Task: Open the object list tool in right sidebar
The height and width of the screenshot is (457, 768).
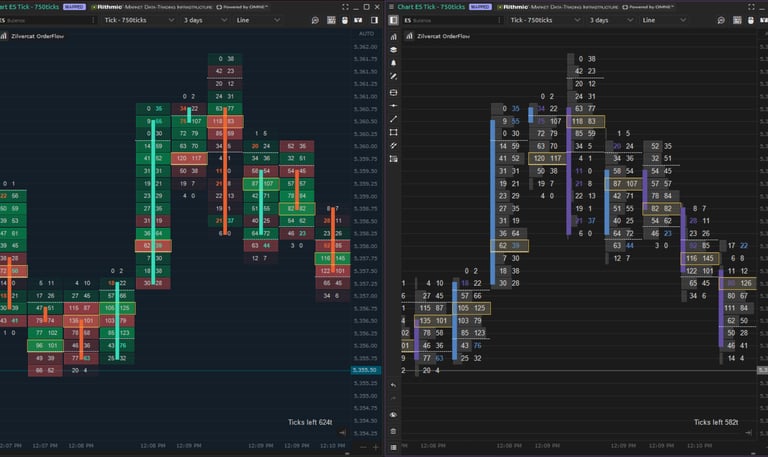Action: pos(393,159)
